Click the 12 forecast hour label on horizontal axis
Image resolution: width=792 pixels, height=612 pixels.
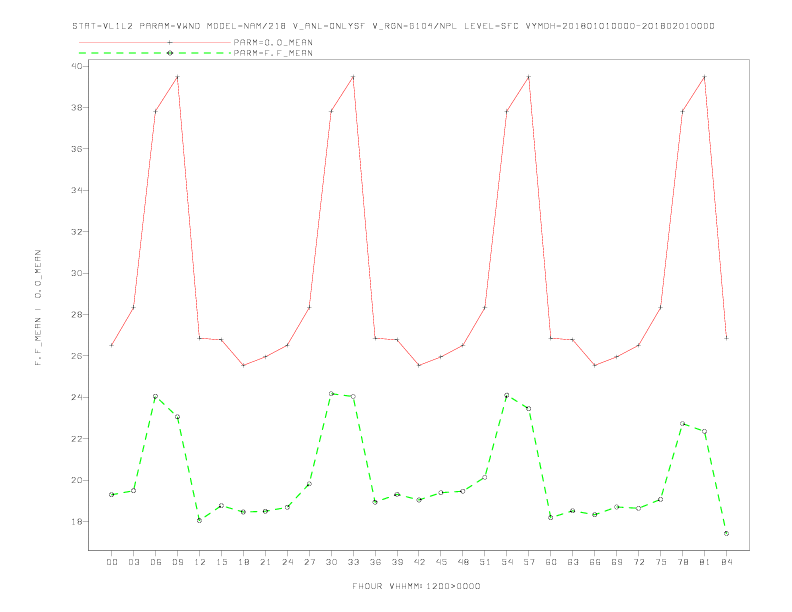[200, 562]
